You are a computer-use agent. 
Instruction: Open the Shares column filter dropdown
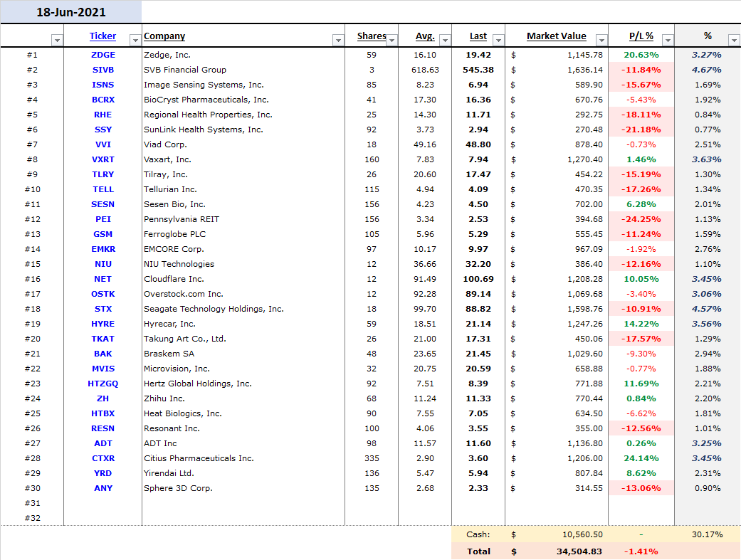[x=391, y=40]
